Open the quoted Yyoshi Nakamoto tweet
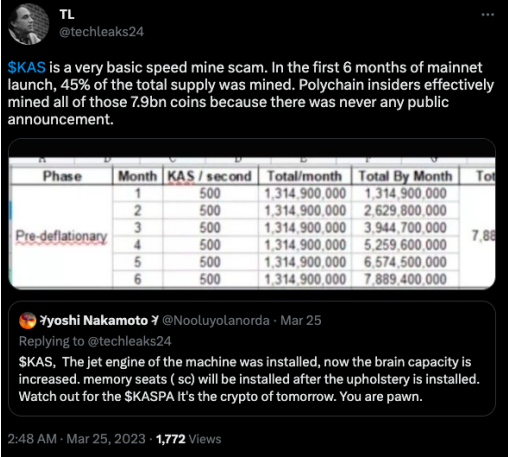Viewport: 508px width, 457px height. [252, 358]
